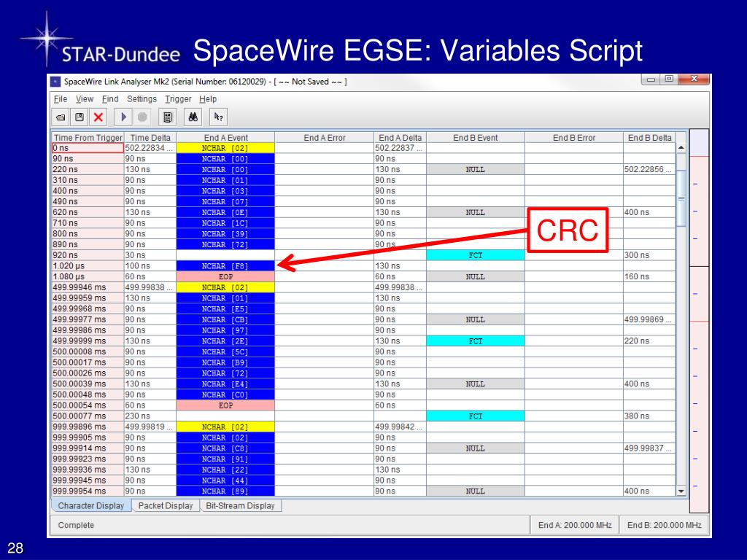This screenshot has height=560, width=747.
Task: Click the End A: 200.000 MHz status field
Action: [575, 525]
